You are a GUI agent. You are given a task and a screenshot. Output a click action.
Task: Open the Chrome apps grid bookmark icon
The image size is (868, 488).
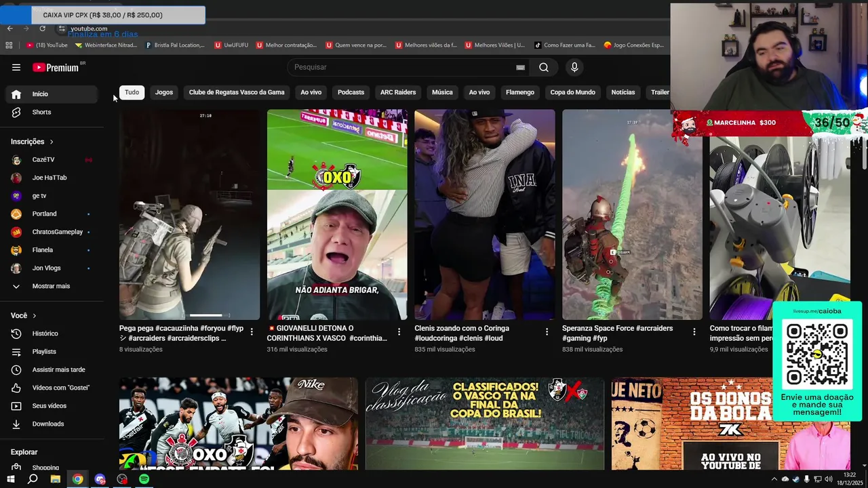[9, 45]
